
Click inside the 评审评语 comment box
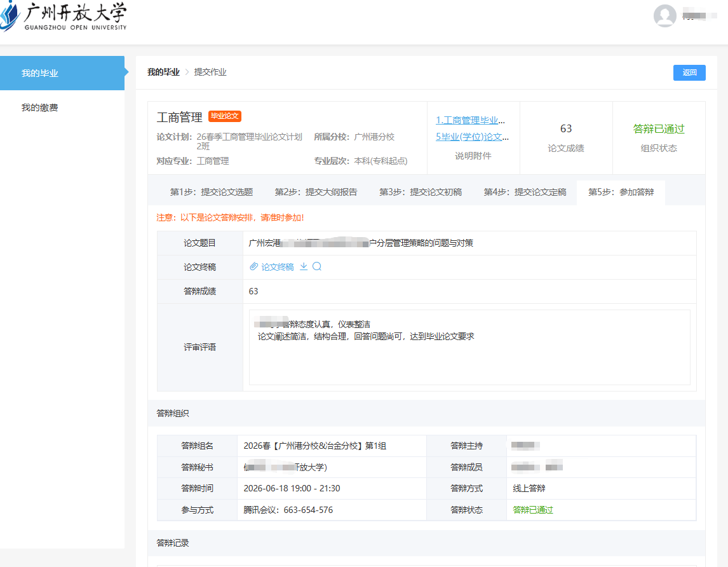tap(469, 347)
